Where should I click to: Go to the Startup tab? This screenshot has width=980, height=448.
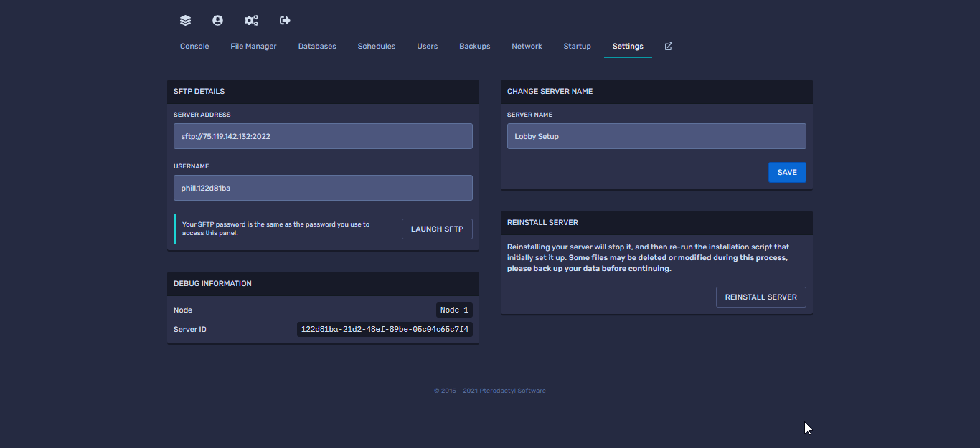click(578, 47)
